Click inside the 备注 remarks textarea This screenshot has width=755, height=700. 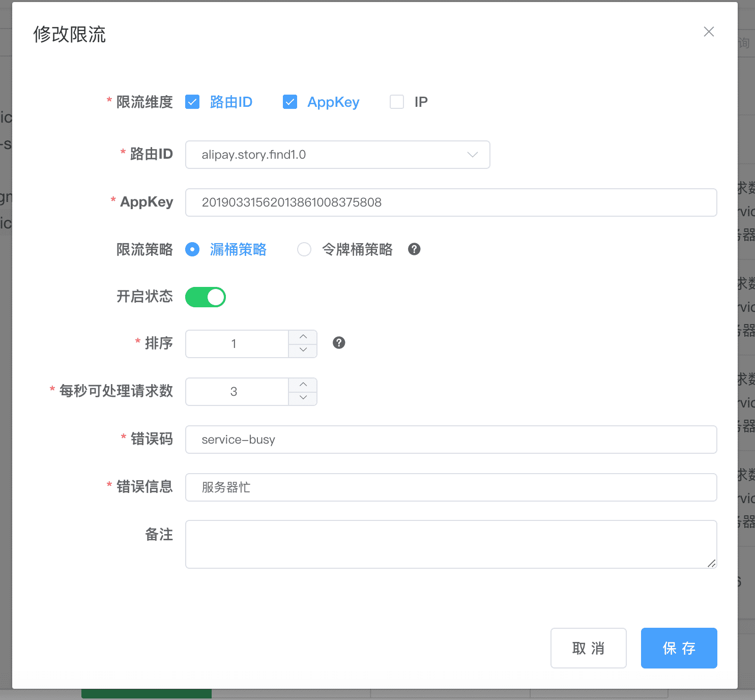point(451,544)
